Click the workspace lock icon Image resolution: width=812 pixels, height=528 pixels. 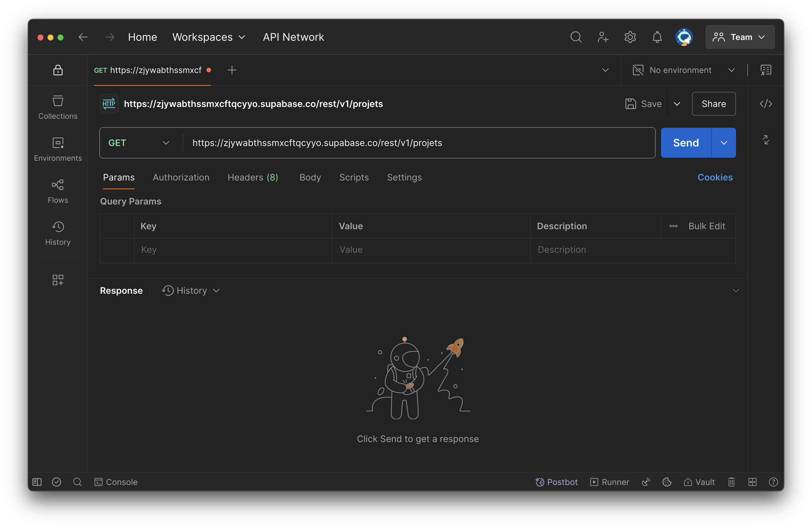pyautogui.click(x=58, y=70)
